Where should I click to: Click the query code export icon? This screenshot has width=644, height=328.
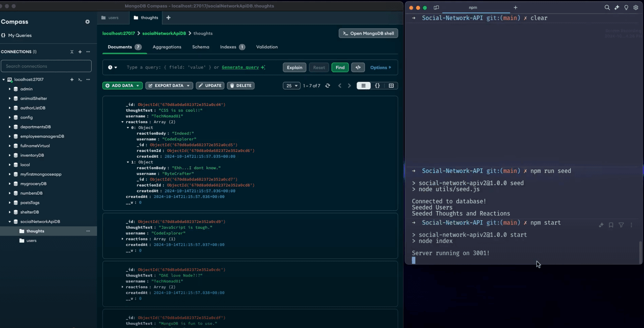pyautogui.click(x=358, y=67)
